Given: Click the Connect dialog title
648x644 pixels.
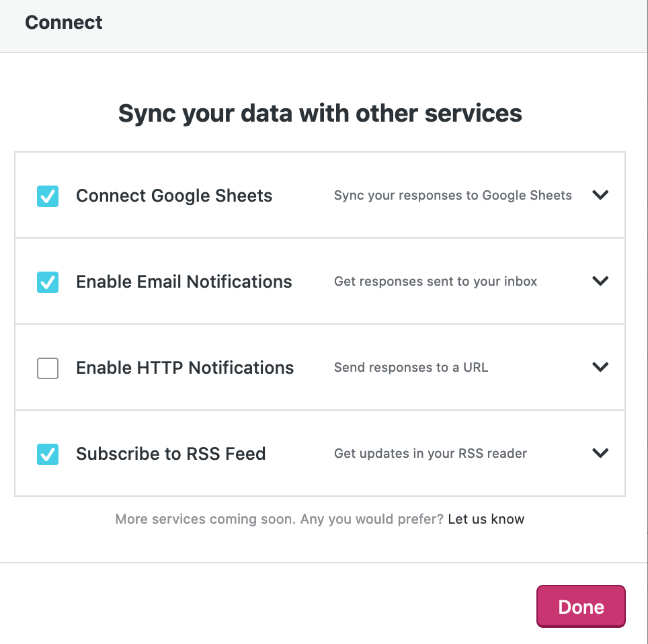Looking at the screenshot, I should pos(64,22).
